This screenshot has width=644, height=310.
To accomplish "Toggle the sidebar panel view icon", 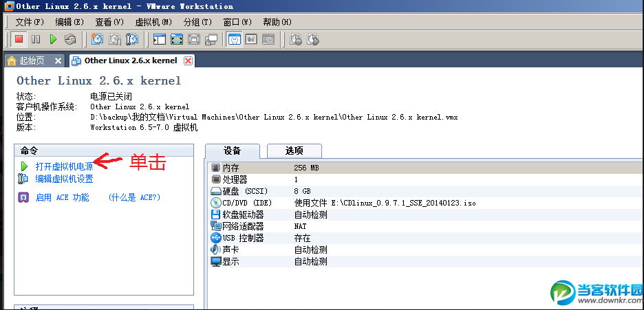I will tap(160, 39).
